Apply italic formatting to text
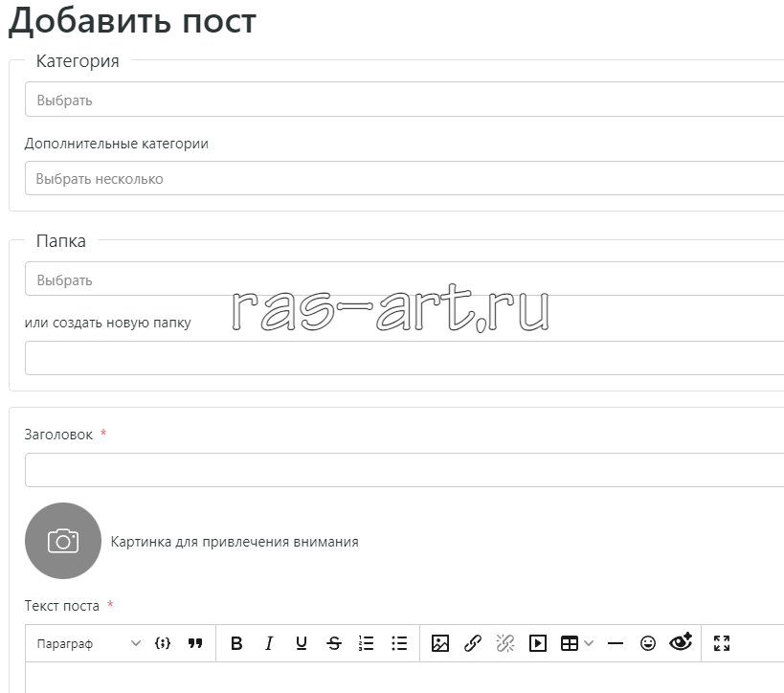 click(269, 643)
